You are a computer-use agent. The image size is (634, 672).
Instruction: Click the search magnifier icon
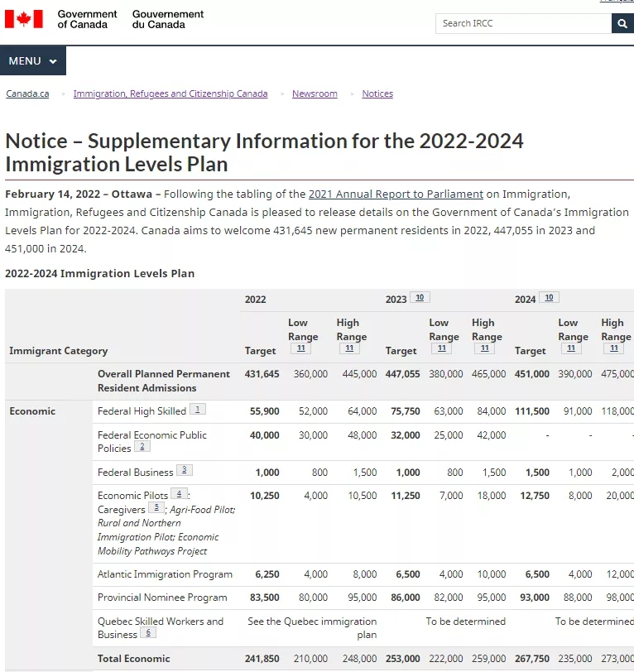622,23
